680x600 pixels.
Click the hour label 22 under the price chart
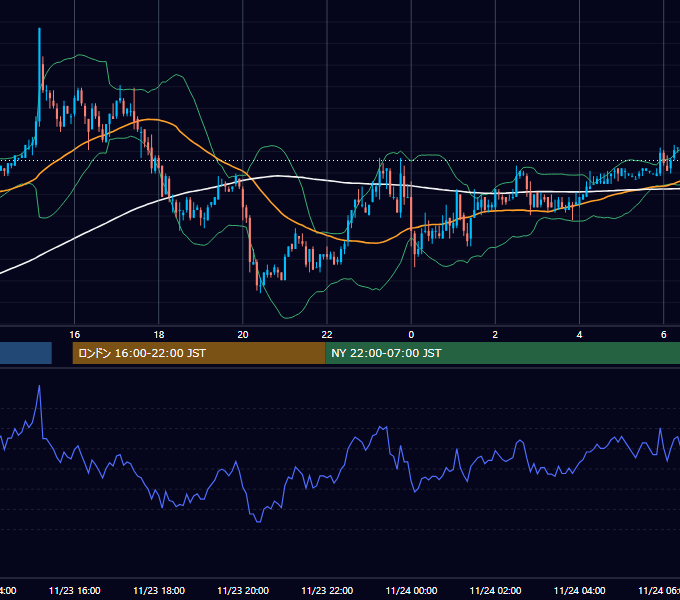point(327,334)
